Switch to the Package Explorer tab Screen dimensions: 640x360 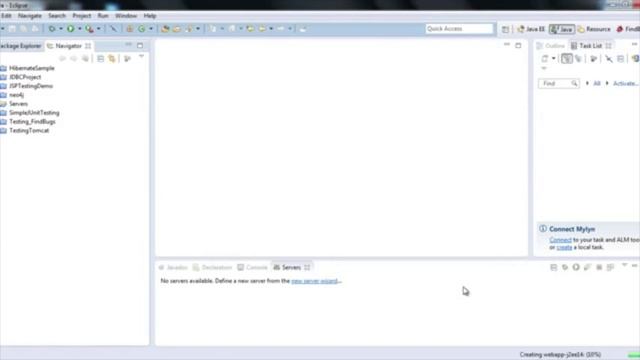(x=21, y=46)
